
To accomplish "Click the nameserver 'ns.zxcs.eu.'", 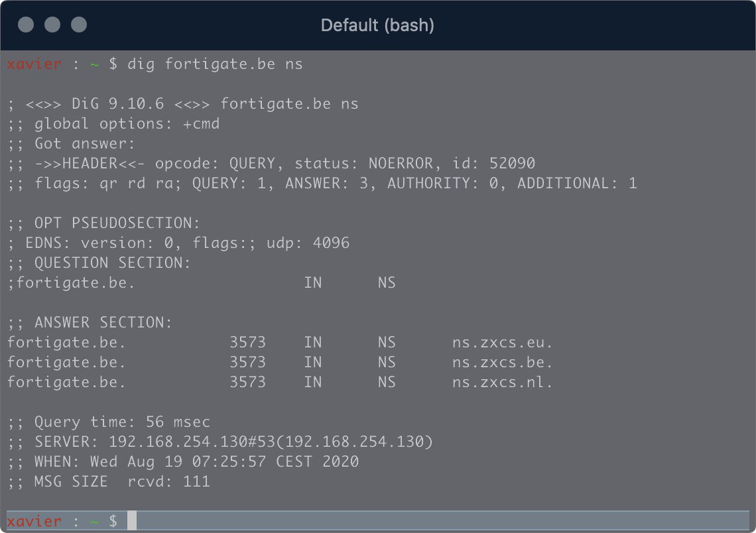I will pyautogui.click(x=503, y=343).
